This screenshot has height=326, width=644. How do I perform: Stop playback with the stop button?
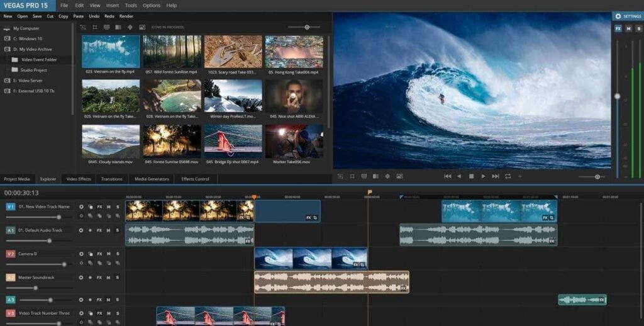coord(472,176)
